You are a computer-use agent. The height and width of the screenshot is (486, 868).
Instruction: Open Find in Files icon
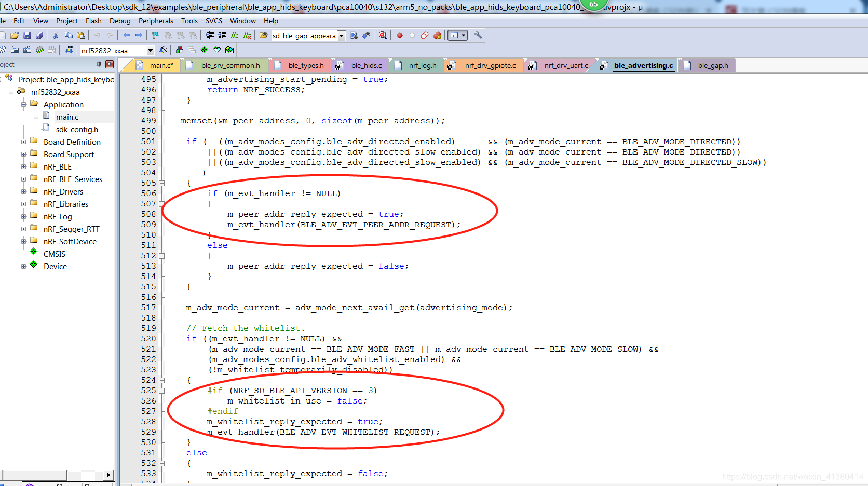click(x=264, y=35)
